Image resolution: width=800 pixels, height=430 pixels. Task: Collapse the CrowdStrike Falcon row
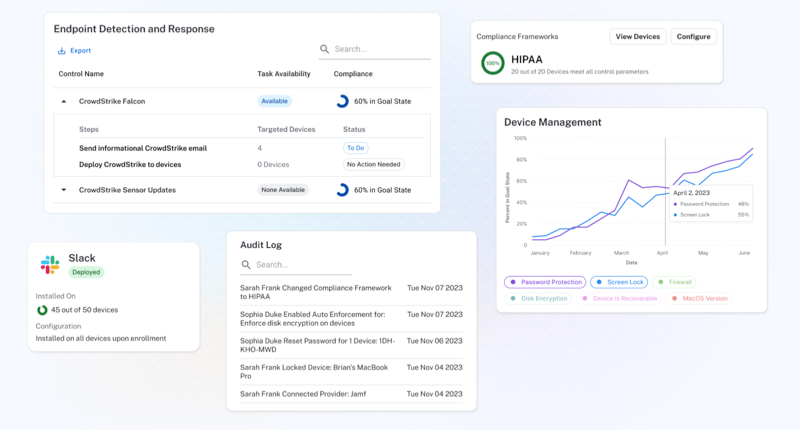[x=64, y=102]
